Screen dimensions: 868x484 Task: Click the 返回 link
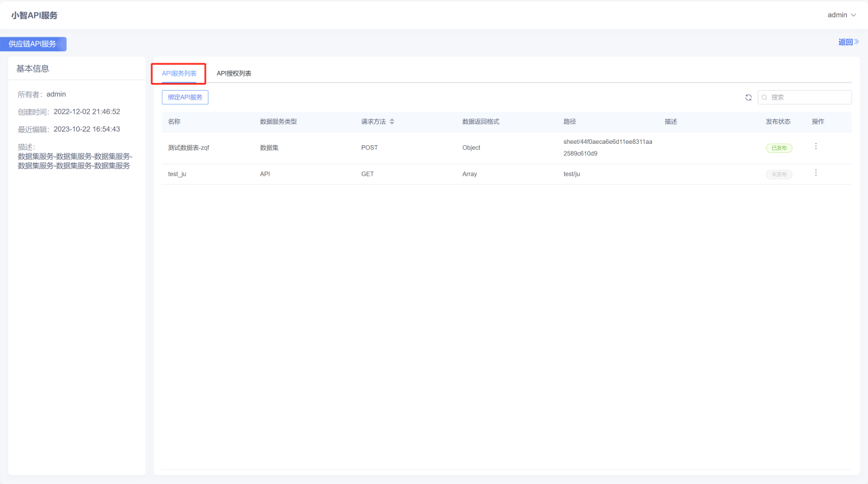pos(848,42)
